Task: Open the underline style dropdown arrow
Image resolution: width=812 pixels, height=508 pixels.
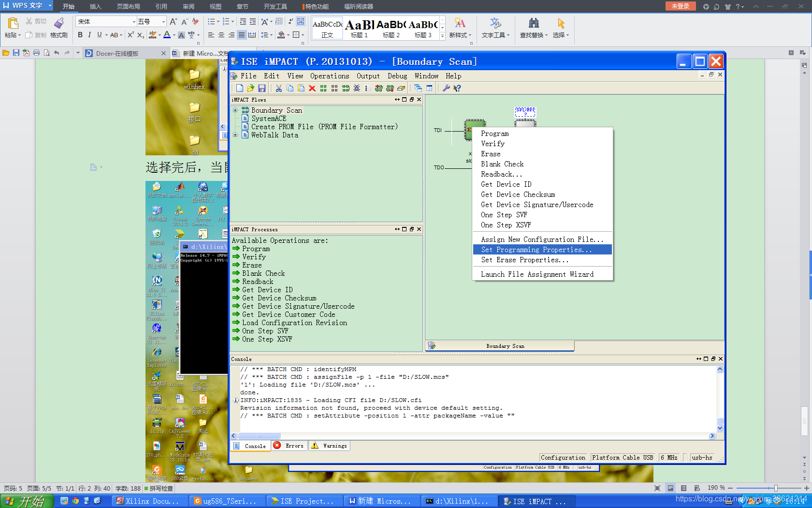Action: (106, 35)
